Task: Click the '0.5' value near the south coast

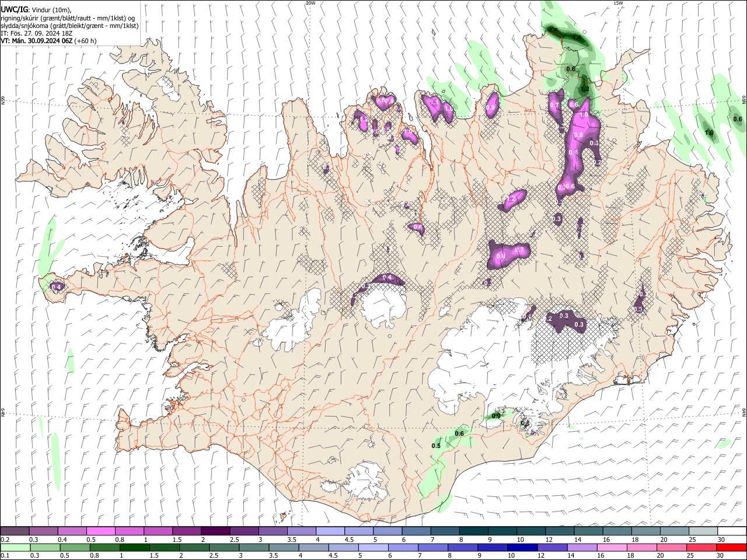Action: (x=436, y=446)
